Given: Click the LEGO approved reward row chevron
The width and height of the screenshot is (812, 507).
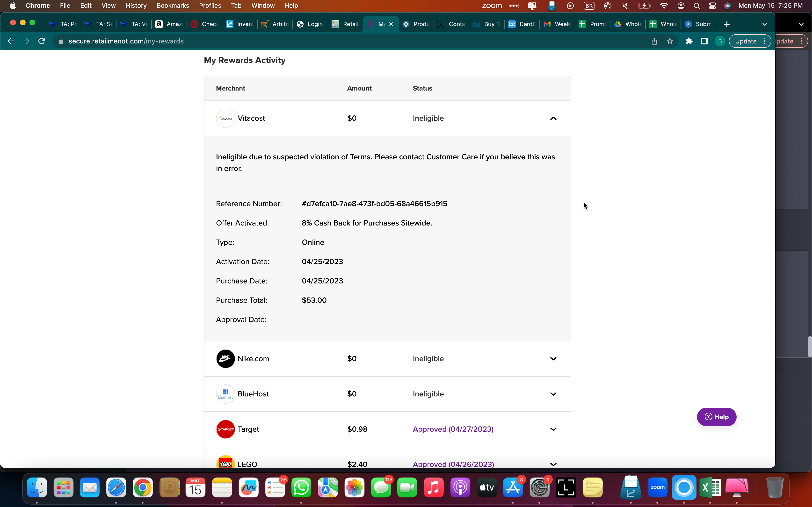Looking at the screenshot, I should click(x=553, y=463).
